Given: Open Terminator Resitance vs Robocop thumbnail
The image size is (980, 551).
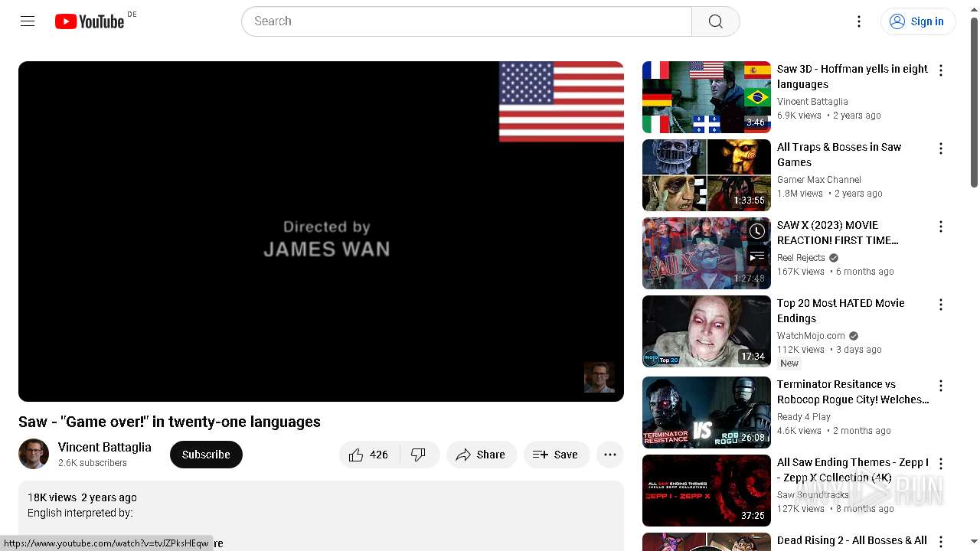Looking at the screenshot, I should [707, 412].
